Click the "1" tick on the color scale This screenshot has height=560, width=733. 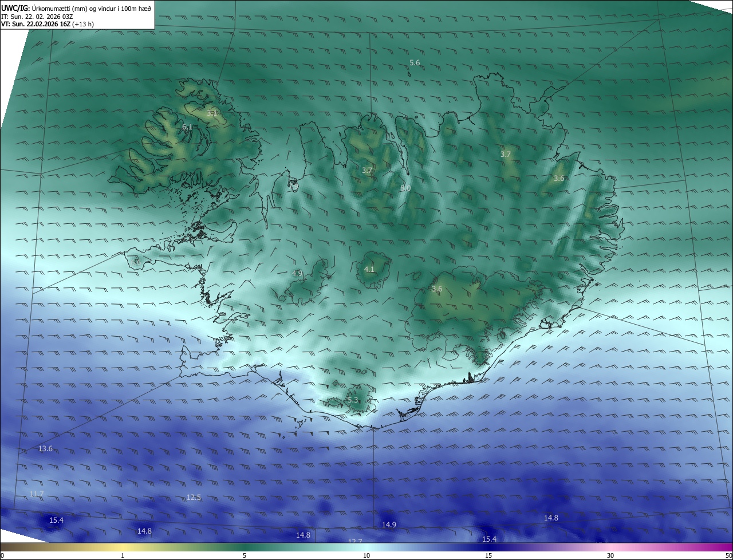pyautogui.click(x=123, y=555)
